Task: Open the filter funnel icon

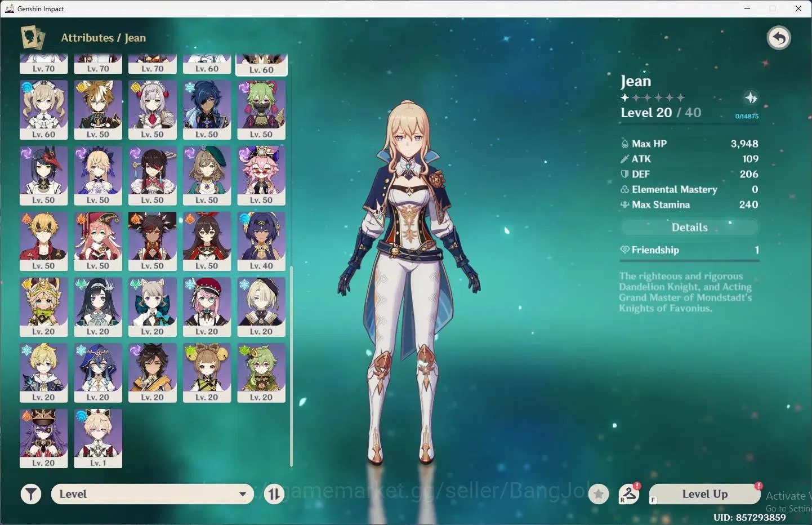Action: click(31, 495)
